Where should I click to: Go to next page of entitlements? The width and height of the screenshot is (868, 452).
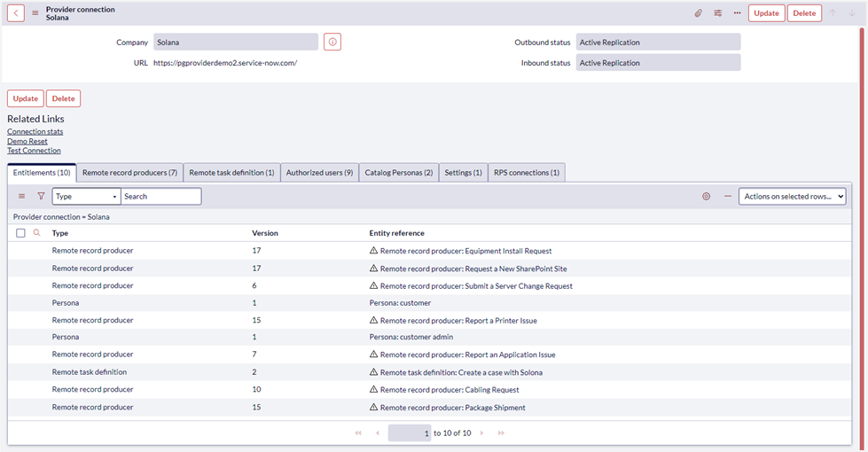481,433
